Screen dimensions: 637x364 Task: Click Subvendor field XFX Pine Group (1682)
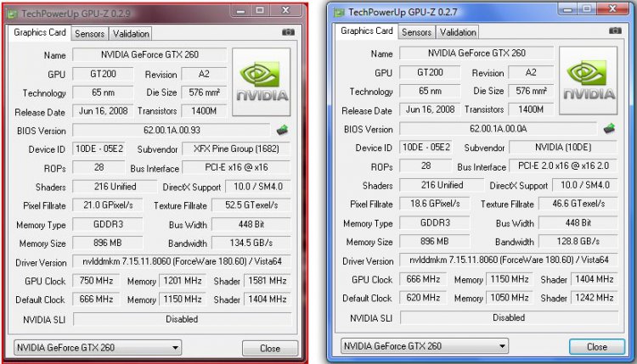[236, 149]
